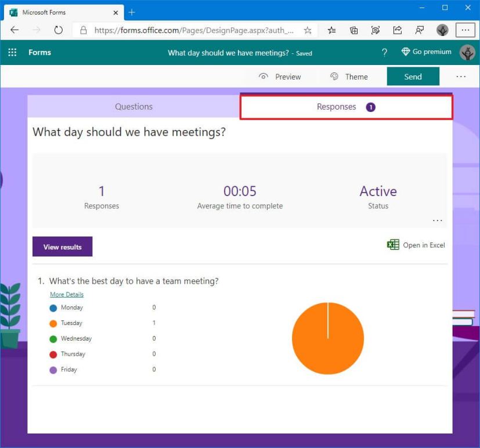Click the help question mark icon
This screenshot has width=480, height=448.
click(384, 52)
